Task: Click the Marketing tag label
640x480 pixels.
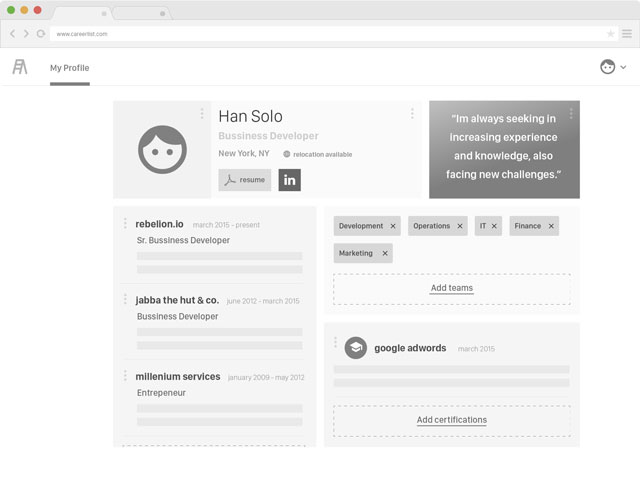Action: pyautogui.click(x=356, y=253)
